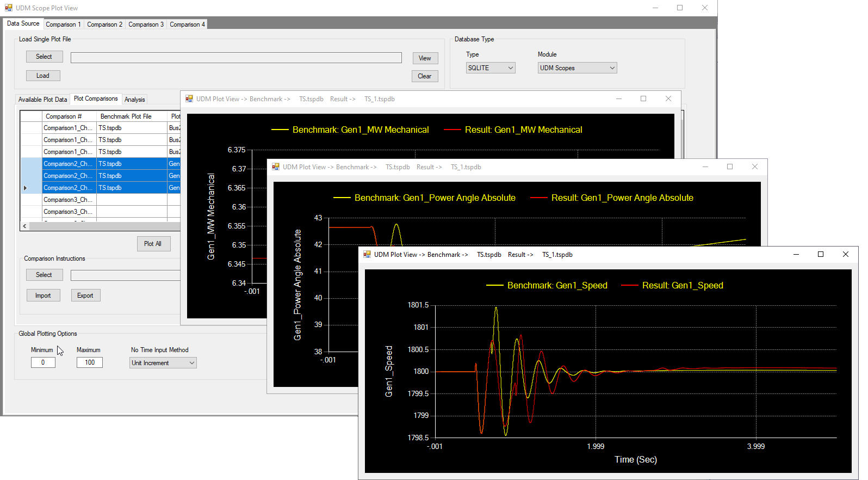The width and height of the screenshot is (868, 480).
Task: Open the Analysis tab
Action: 134,100
